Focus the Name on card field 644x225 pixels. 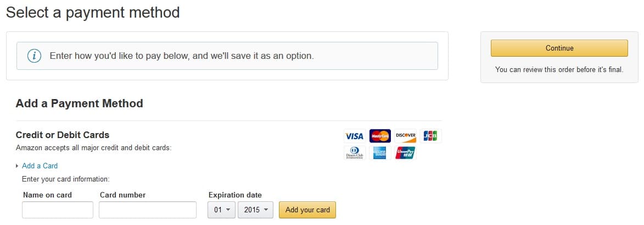[58, 210]
